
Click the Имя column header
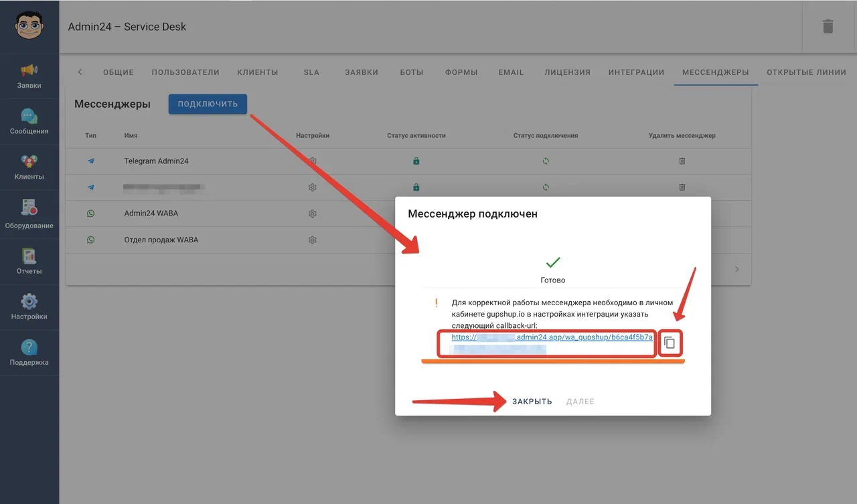(131, 135)
